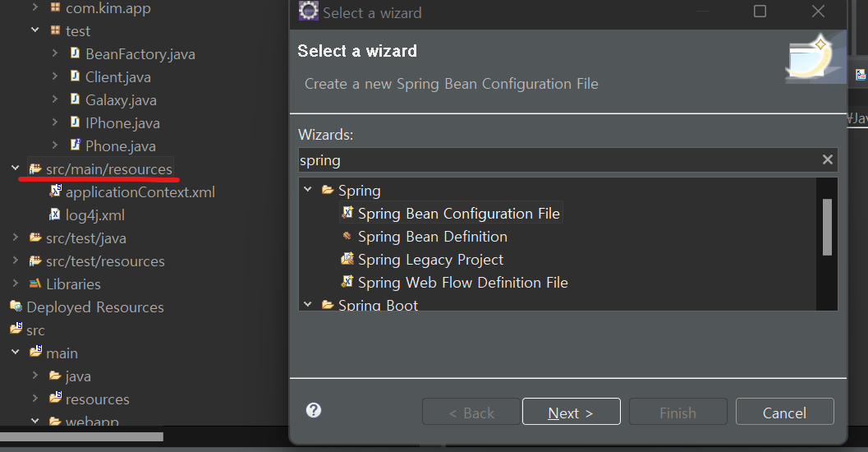
Task: Click the Spring Bean Definition icon
Action: pyautogui.click(x=347, y=236)
